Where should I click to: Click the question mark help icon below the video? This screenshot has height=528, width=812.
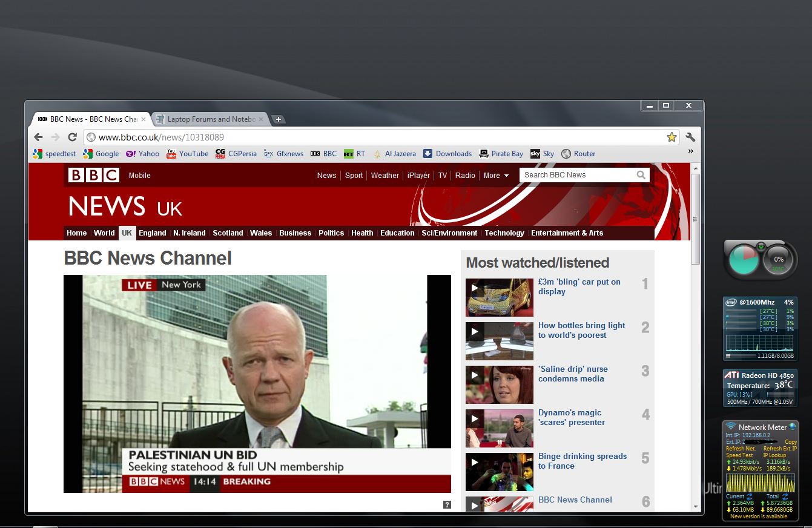tap(447, 504)
